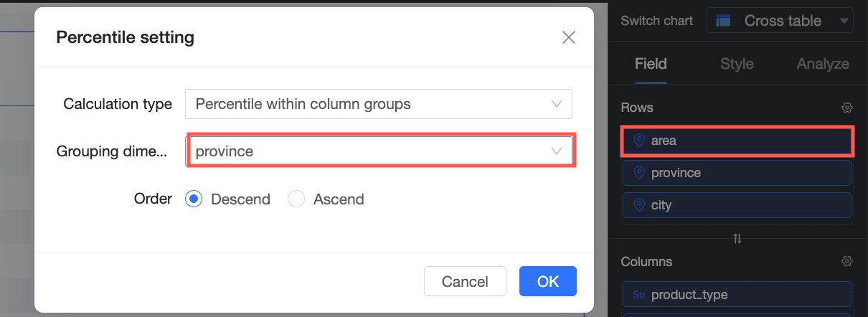Open the Analyze tab

click(823, 64)
